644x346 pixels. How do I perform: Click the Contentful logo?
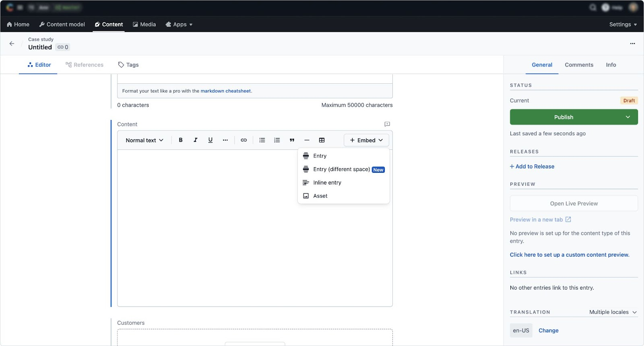click(10, 8)
